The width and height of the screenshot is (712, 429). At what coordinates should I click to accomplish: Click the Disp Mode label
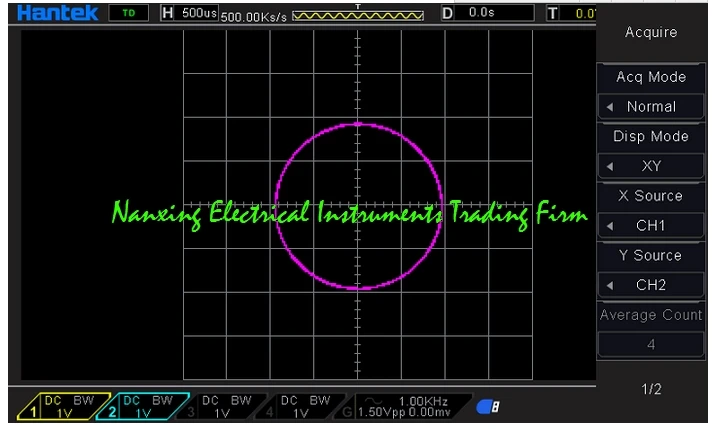click(x=651, y=136)
